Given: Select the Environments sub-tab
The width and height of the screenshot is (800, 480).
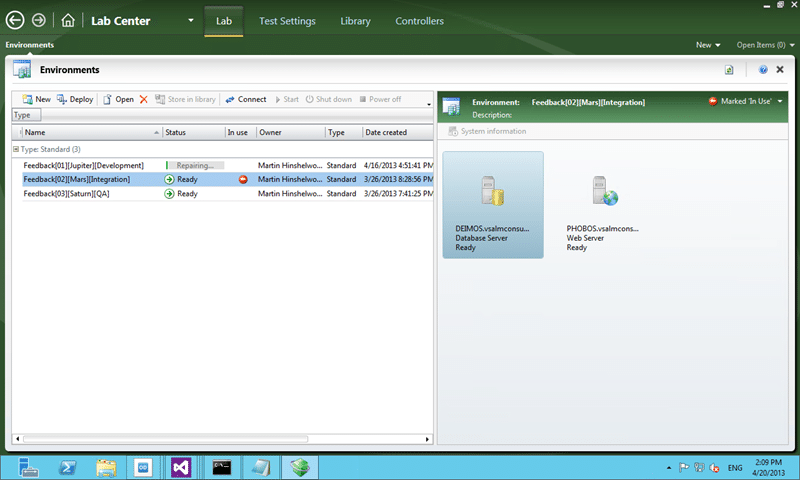Looking at the screenshot, I should coord(30,45).
